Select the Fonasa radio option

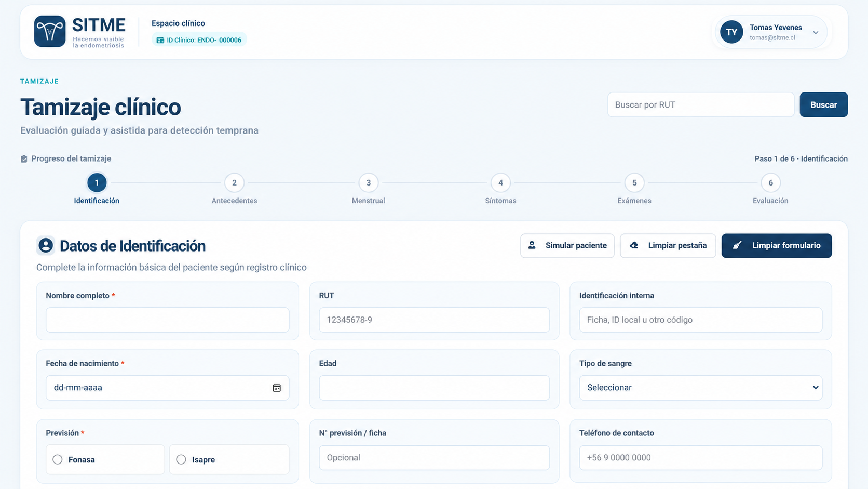(58, 459)
